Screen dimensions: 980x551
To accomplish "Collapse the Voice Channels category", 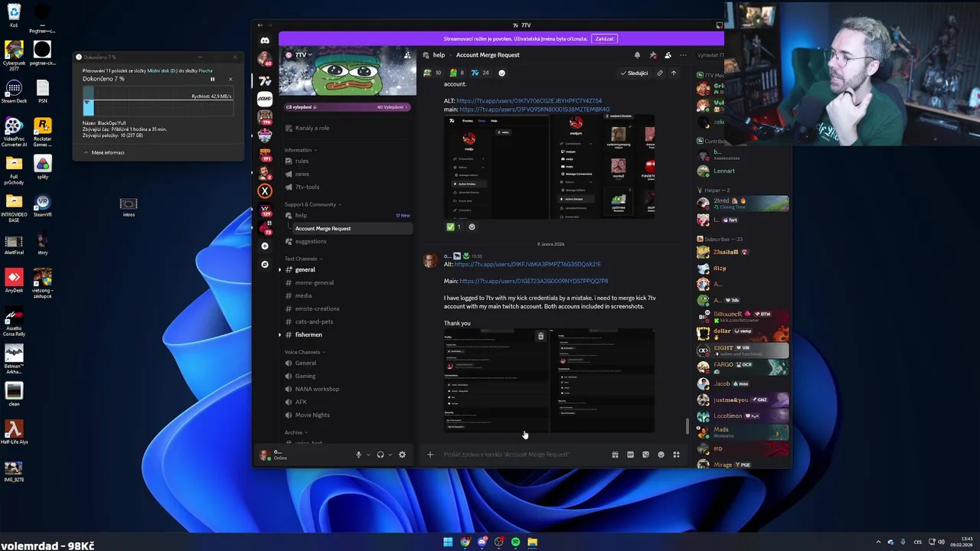I will click(x=305, y=352).
